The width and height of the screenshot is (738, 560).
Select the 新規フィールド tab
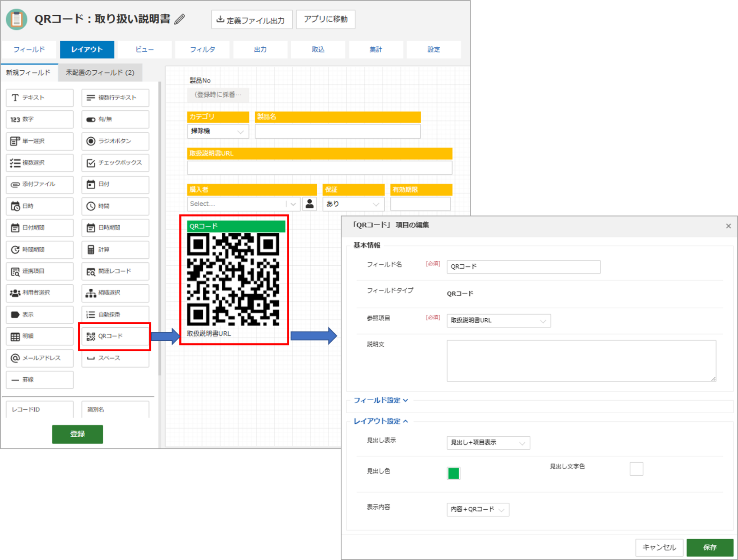click(x=29, y=72)
